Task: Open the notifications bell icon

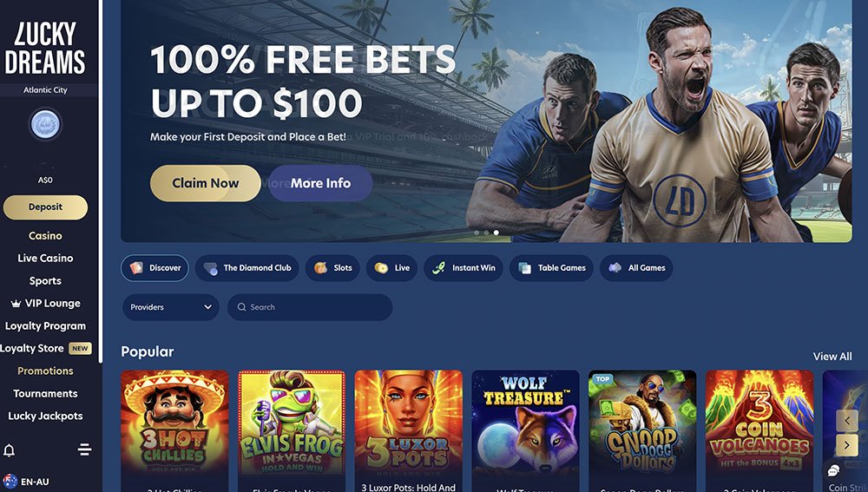Action: coord(10,449)
